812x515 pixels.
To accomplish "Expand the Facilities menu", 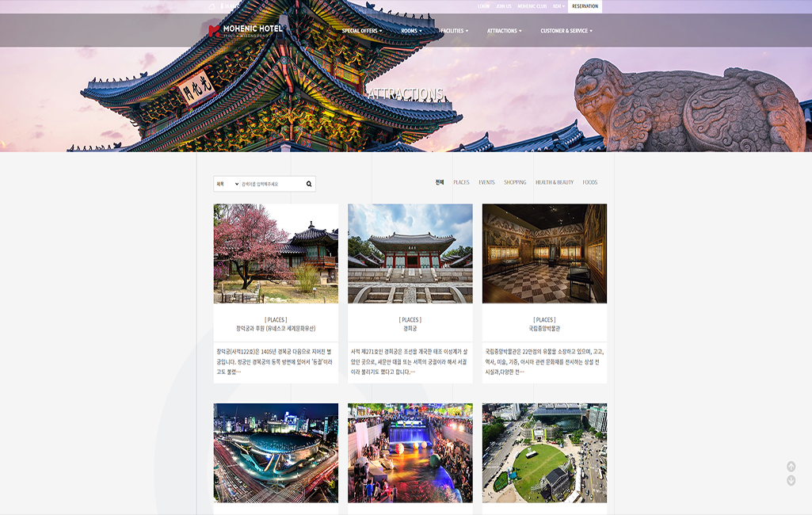I will pyautogui.click(x=455, y=31).
